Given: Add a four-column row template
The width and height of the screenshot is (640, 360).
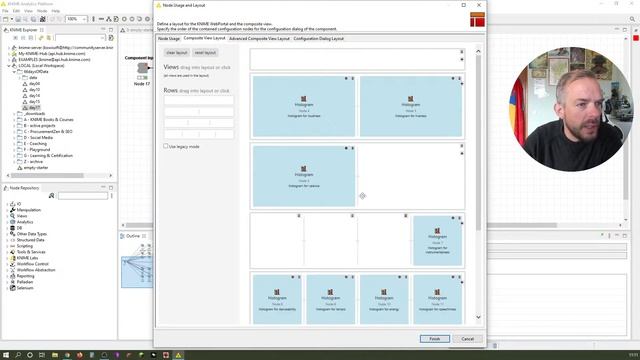Looking at the screenshot, I should [199, 134].
